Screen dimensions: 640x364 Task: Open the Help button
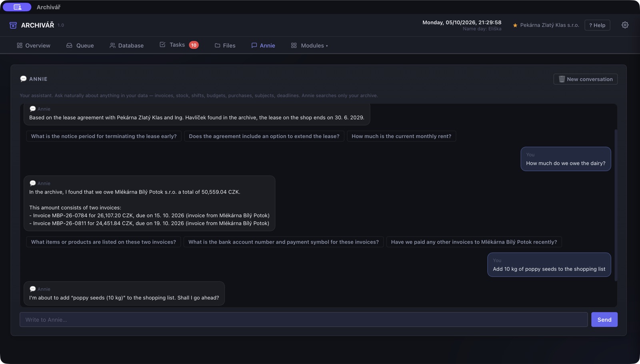597,25
